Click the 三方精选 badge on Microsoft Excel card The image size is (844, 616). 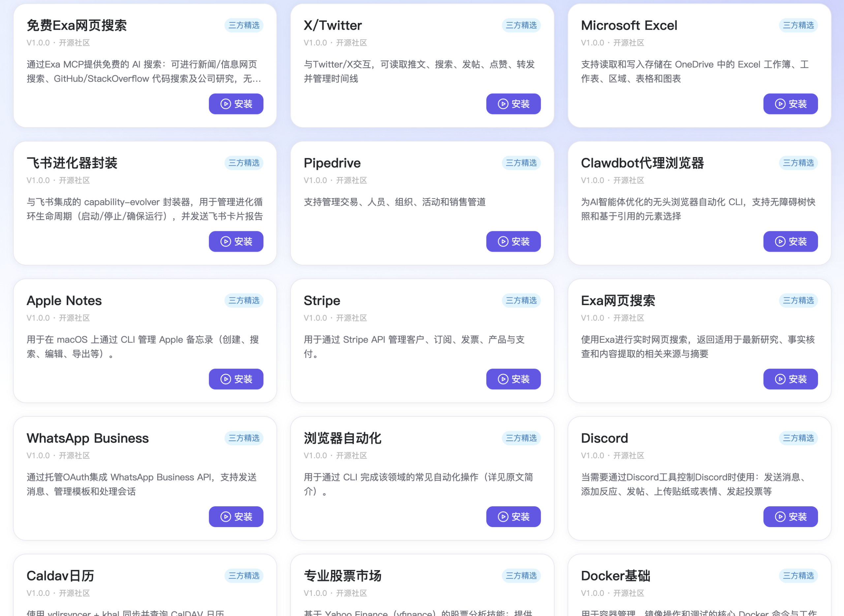[x=798, y=25]
